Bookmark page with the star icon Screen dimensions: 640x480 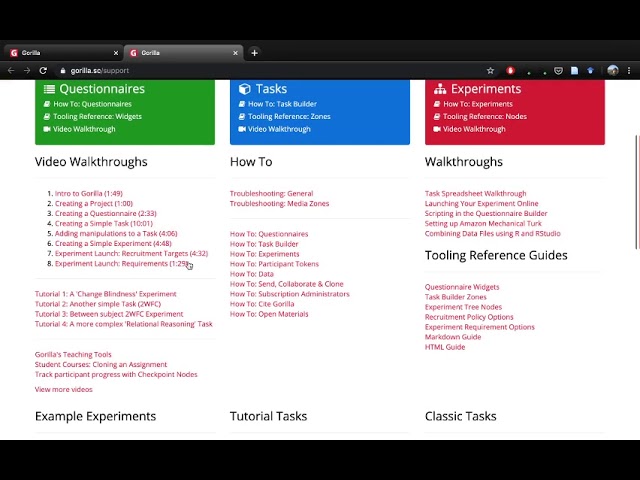490,71
